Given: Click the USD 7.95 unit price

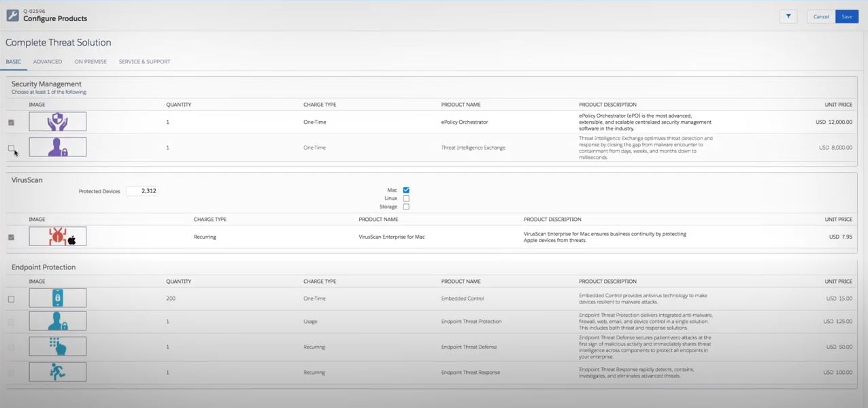Looking at the screenshot, I should (841, 237).
